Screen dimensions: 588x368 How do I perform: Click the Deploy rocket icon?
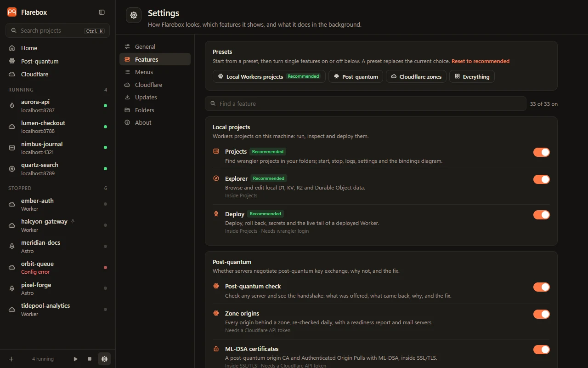point(216,214)
